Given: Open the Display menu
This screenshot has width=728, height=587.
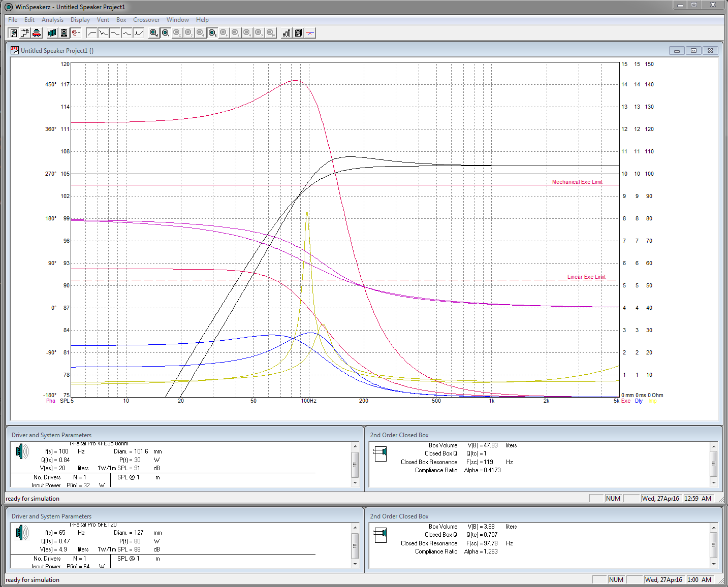Looking at the screenshot, I should [80, 20].
